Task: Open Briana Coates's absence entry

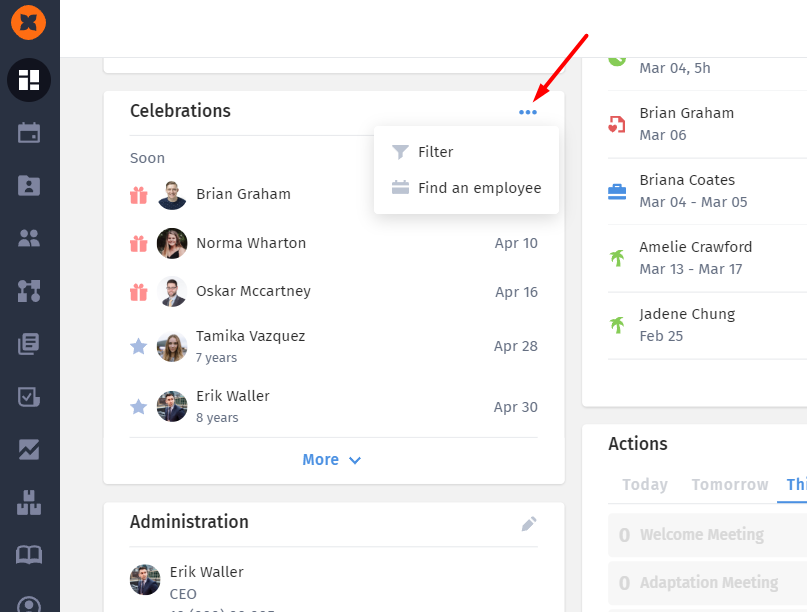Action: tap(707, 191)
